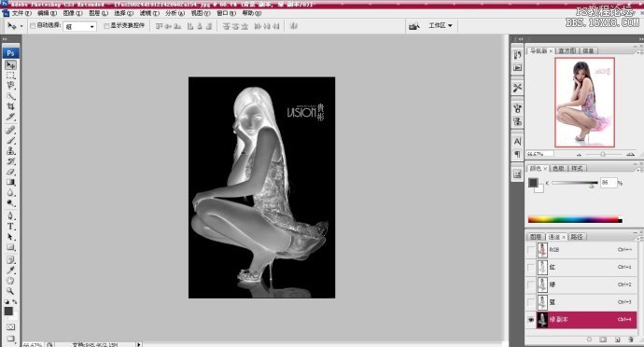
Task: Select the Horizontal Type tool
Action: click(x=10, y=227)
